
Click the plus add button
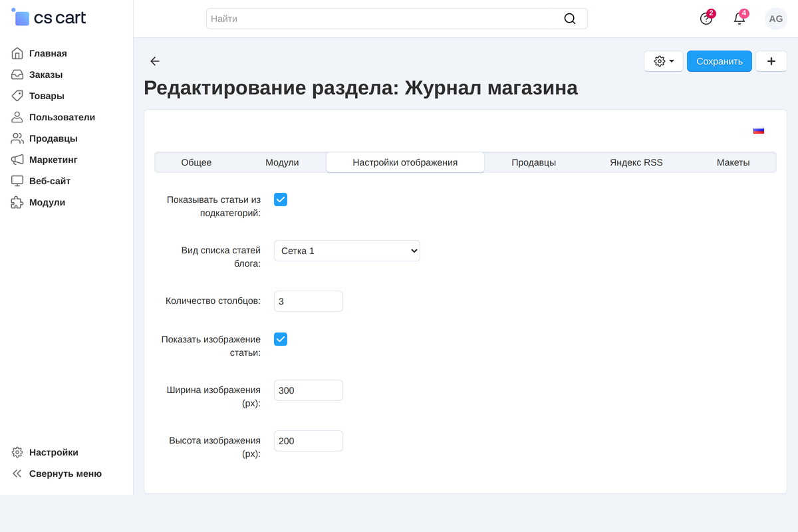point(771,61)
